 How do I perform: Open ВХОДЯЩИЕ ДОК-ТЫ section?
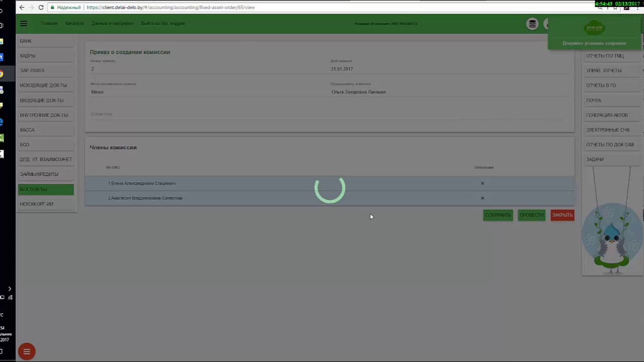click(x=46, y=100)
